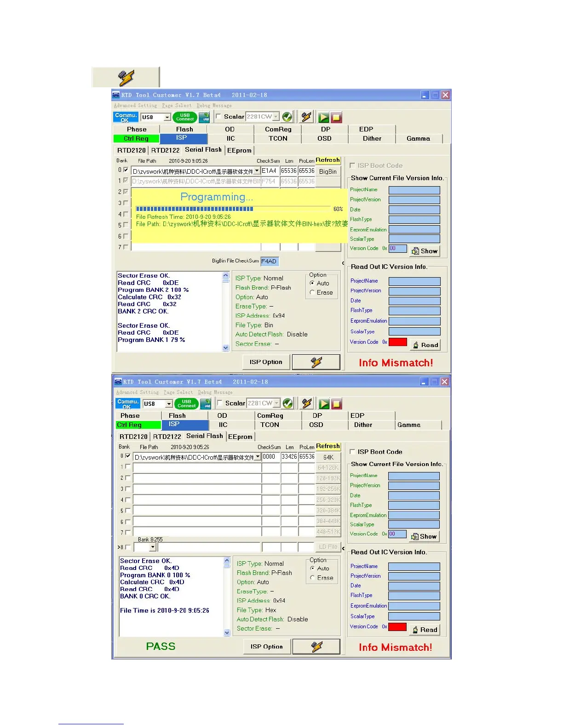Open Debug Message menu in the lower window
The height and width of the screenshot is (728, 563).
(x=215, y=392)
